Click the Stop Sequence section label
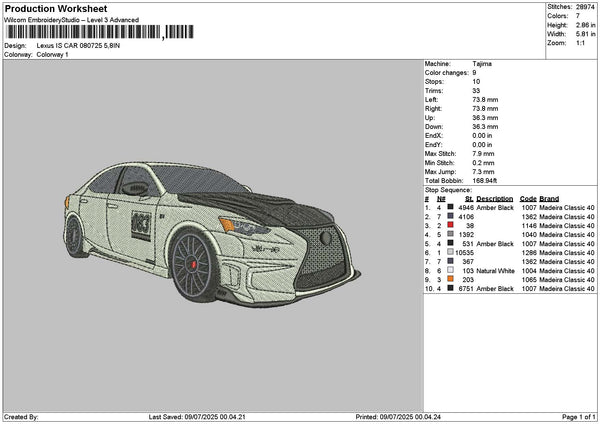This screenshot has width=600, height=424. 446,188
